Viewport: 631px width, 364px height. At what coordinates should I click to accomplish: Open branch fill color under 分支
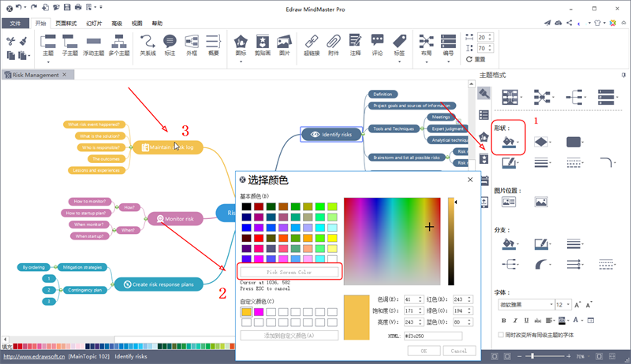click(x=509, y=244)
